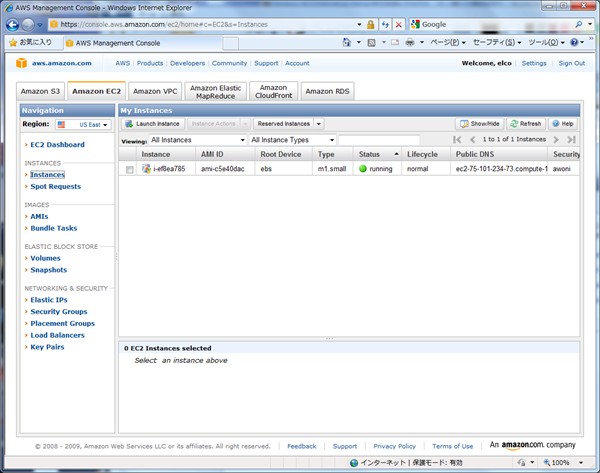Sort table by Status column header

tap(377, 155)
